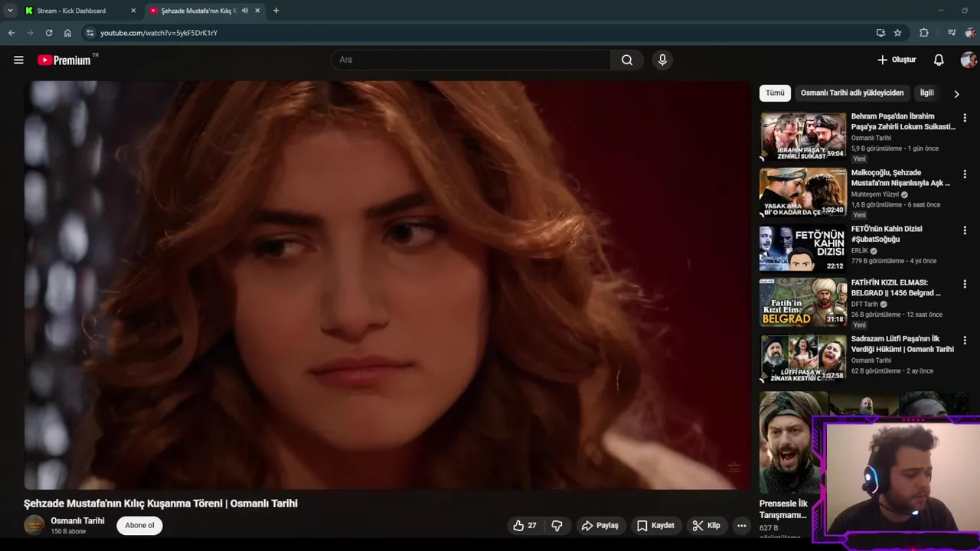Open the title FATİH'İN KIZIL ELMASI: BELGRAD
This screenshot has height=551, width=980.
[896, 288]
